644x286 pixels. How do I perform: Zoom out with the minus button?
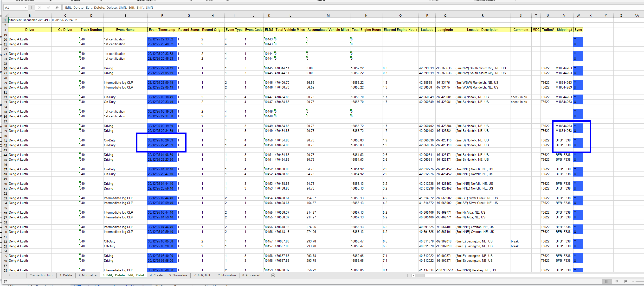coord(633,281)
